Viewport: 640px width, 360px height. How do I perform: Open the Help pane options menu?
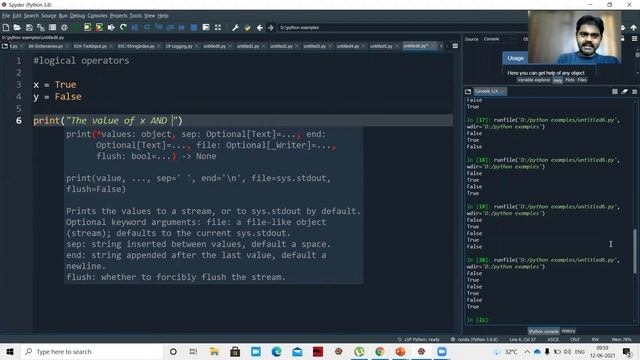coord(634,39)
